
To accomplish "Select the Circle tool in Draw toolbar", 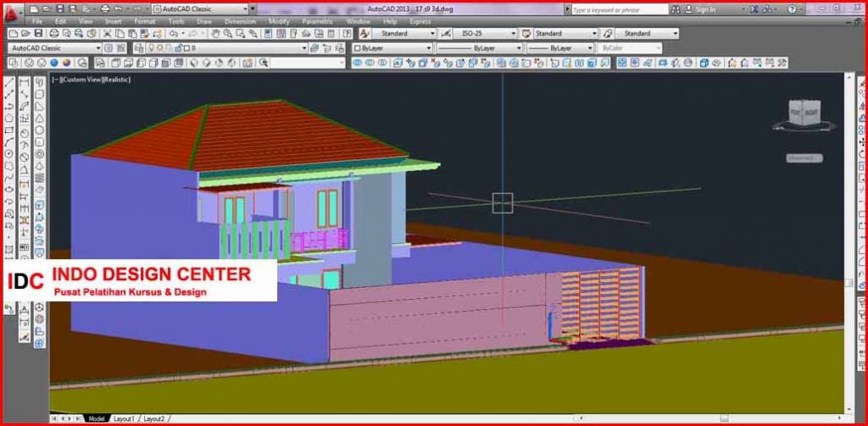I will click(9, 153).
